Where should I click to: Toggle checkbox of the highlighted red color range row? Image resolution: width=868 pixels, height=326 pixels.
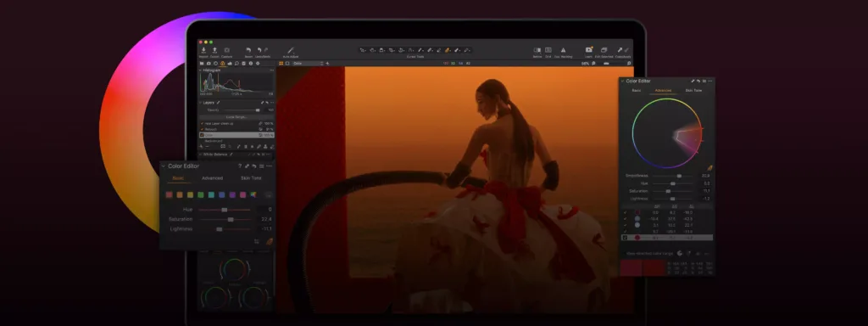point(625,238)
